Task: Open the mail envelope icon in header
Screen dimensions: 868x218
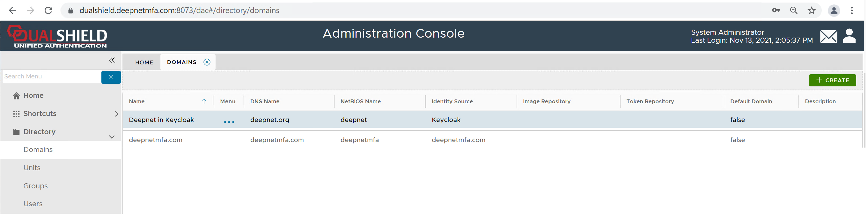Action: point(828,36)
